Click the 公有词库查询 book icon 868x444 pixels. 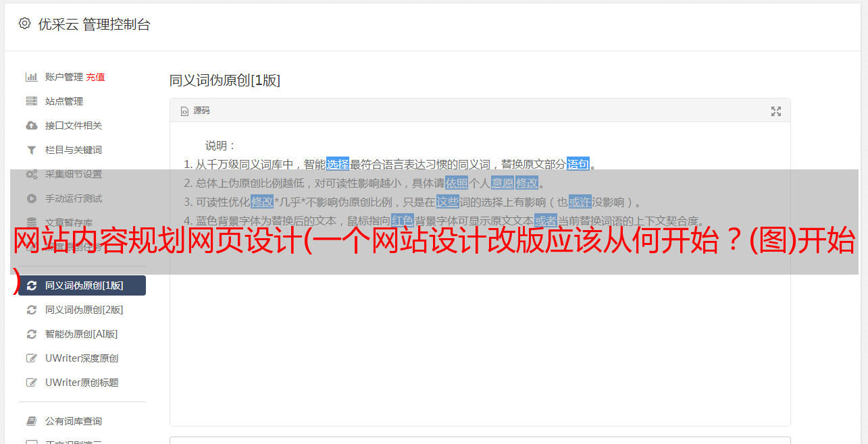point(31,421)
